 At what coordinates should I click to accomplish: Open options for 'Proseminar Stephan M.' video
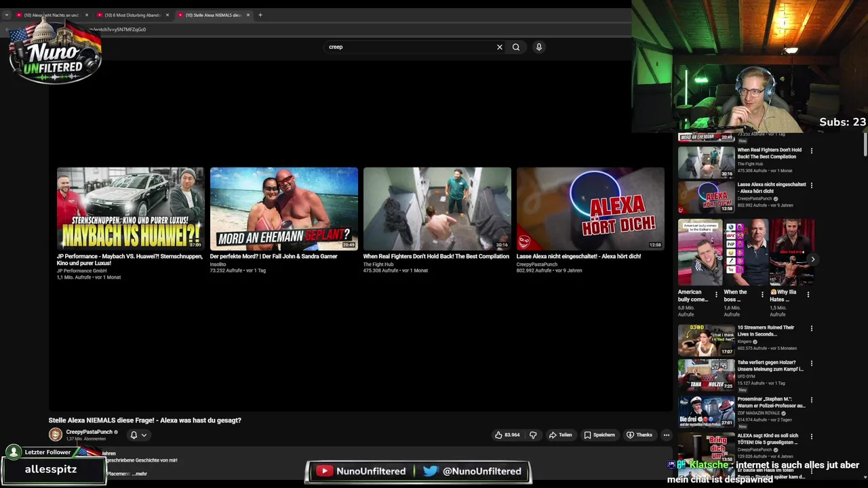pyautogui.click(x=812, y=400)
